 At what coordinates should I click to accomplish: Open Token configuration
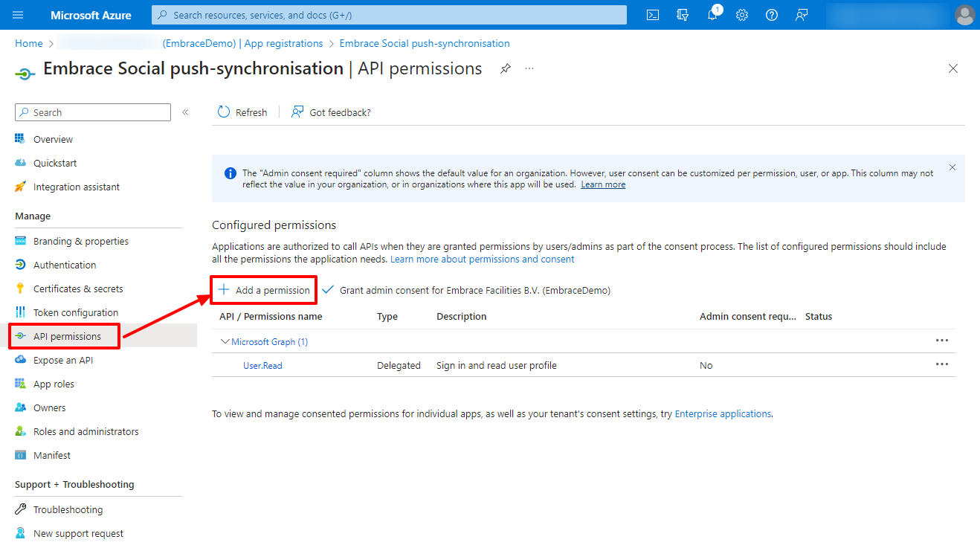(x=76, y=312)
